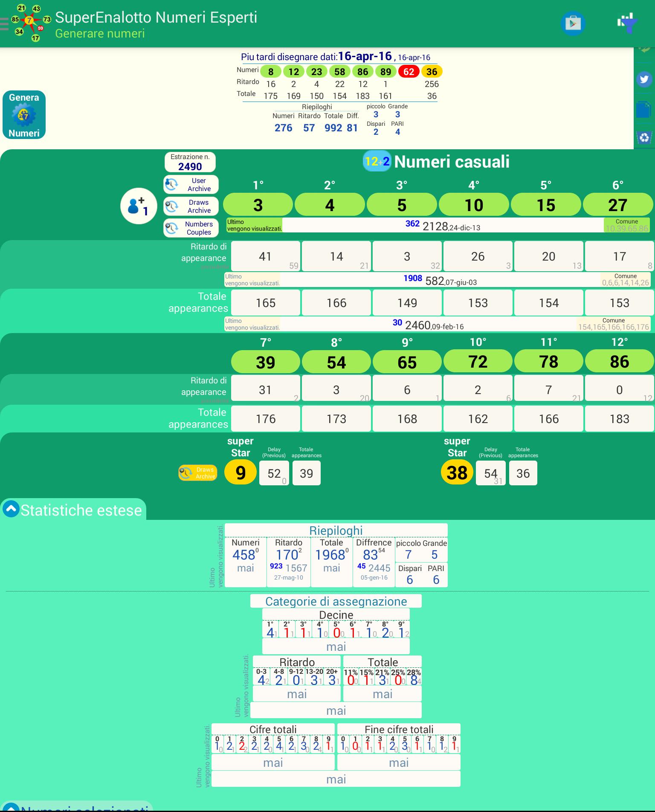This screenshot has width=655, height=812.
Task: Select sixth generated number 27
Action: click(618, 205)
